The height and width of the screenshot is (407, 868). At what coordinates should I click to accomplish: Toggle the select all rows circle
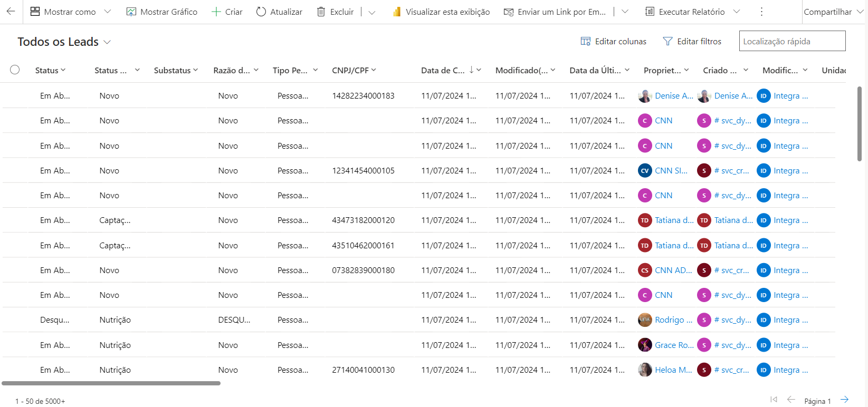15,70
